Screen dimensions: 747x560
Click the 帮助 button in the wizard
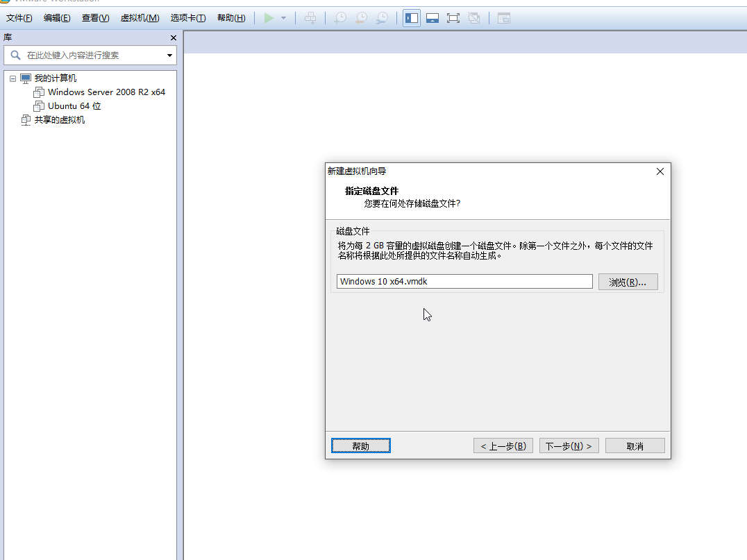(x=360, y=446)
